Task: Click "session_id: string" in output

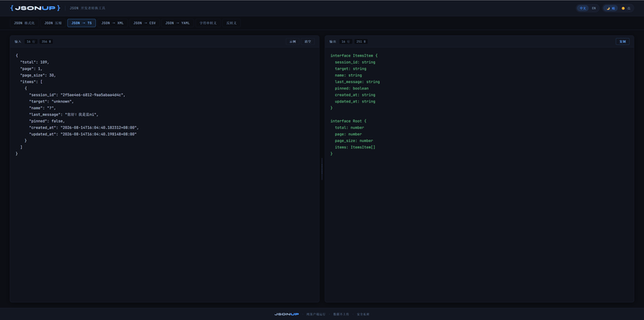Action: (355, 62)
